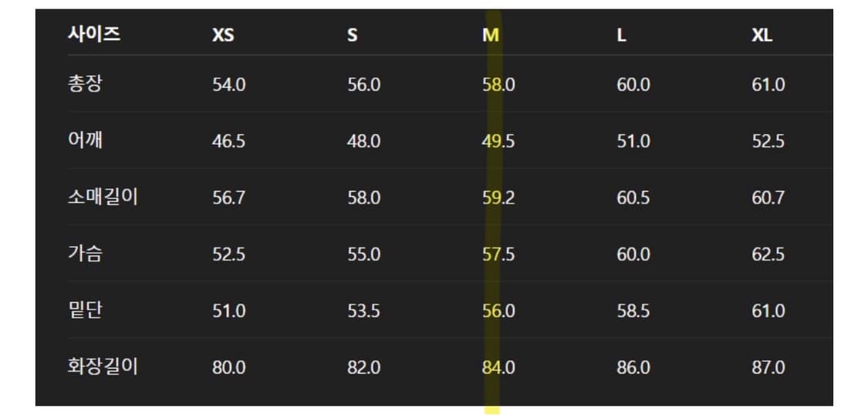Select the S size column header
This screenshot has height=415, width=868.
(352, 36)
